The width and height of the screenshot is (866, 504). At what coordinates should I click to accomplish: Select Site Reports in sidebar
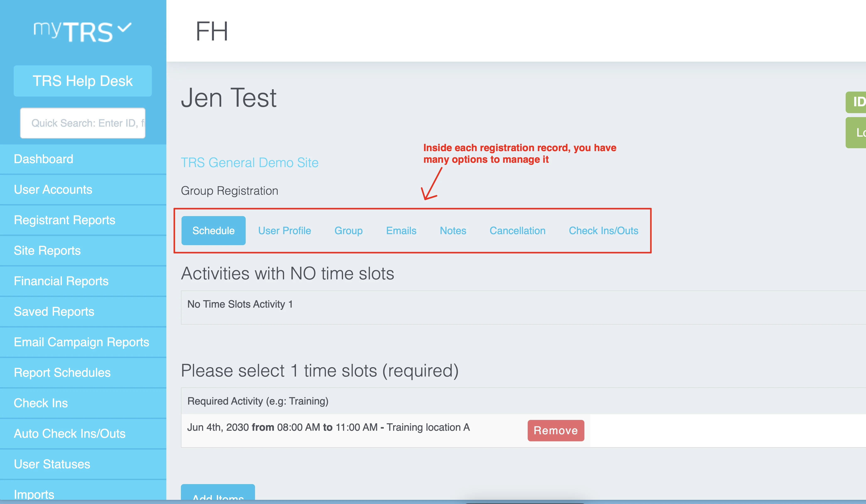tap(83, 251)
